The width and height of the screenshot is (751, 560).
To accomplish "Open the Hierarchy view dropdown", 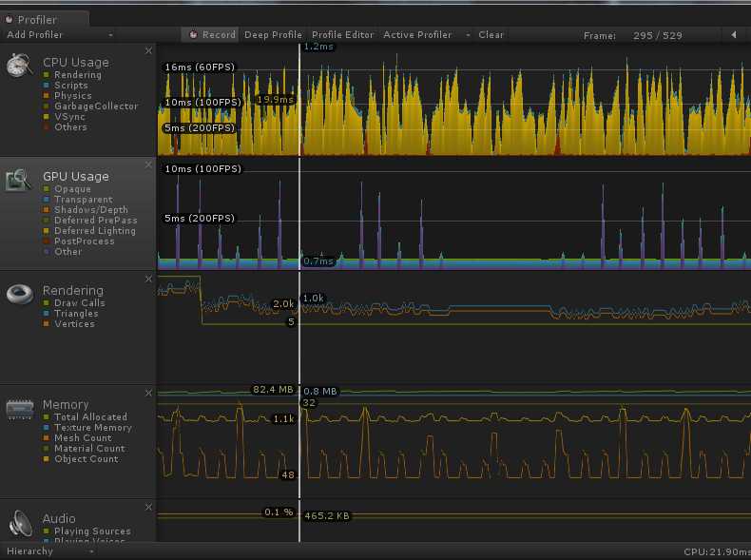I will (x=49, y=550).
